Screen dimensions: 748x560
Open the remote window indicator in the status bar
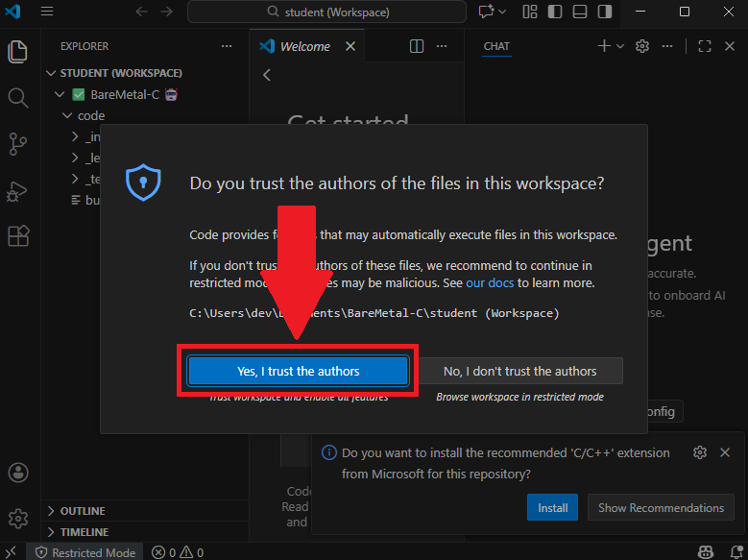click(12, 552)
